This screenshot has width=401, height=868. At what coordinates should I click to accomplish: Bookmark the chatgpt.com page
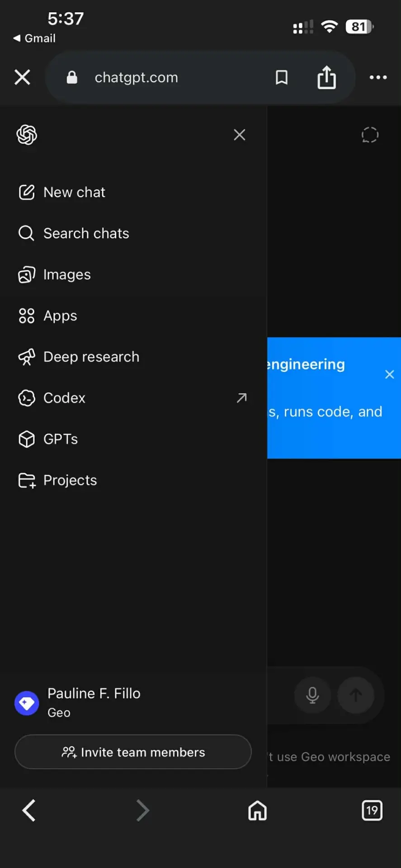(282, 77)
